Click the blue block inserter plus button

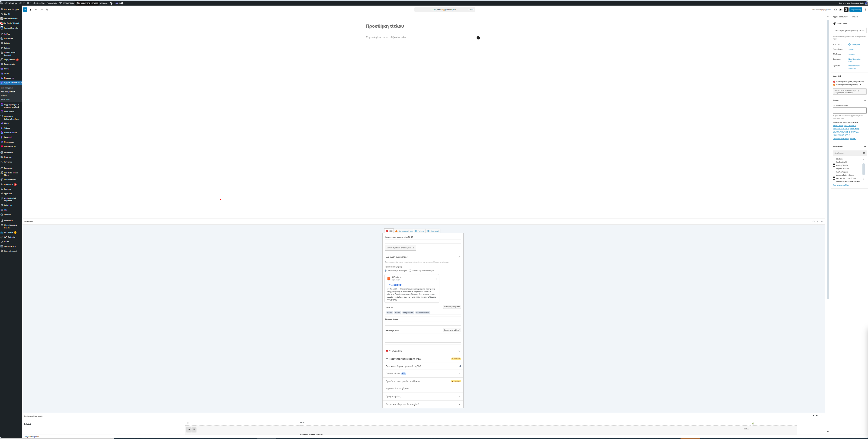[x=25, y=10]
